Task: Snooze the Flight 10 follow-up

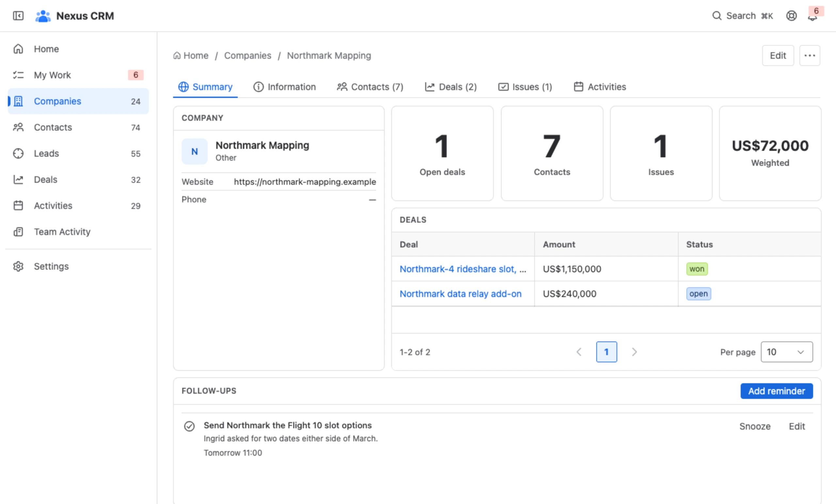Action: [x=755, y=426]
